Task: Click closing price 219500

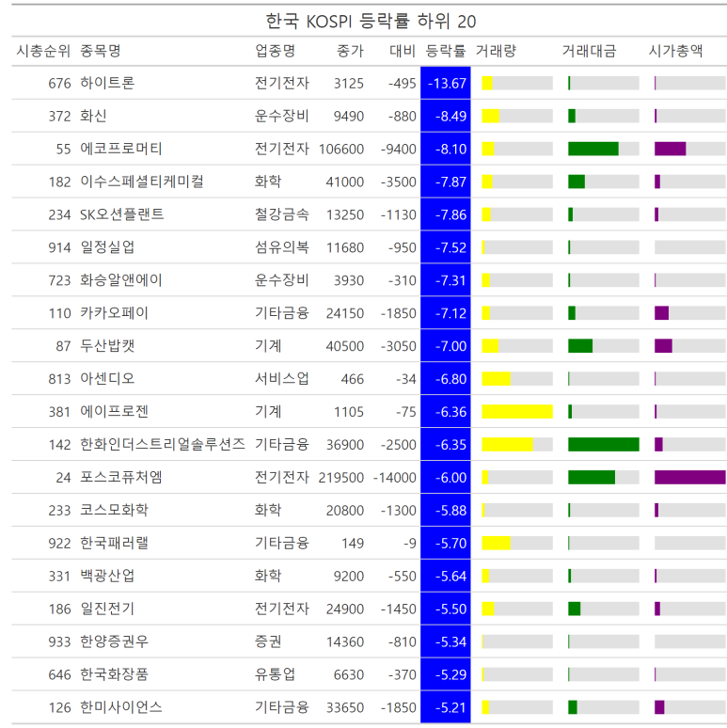Action: (x=341, y=477)
